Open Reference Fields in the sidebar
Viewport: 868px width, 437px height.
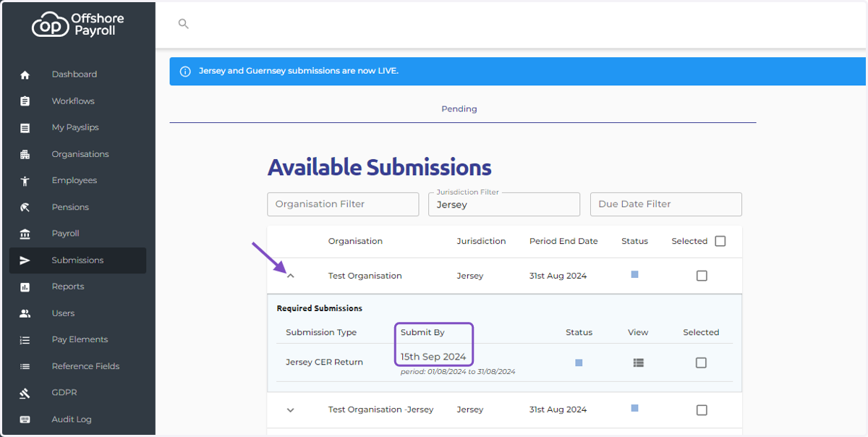point(77,366)
